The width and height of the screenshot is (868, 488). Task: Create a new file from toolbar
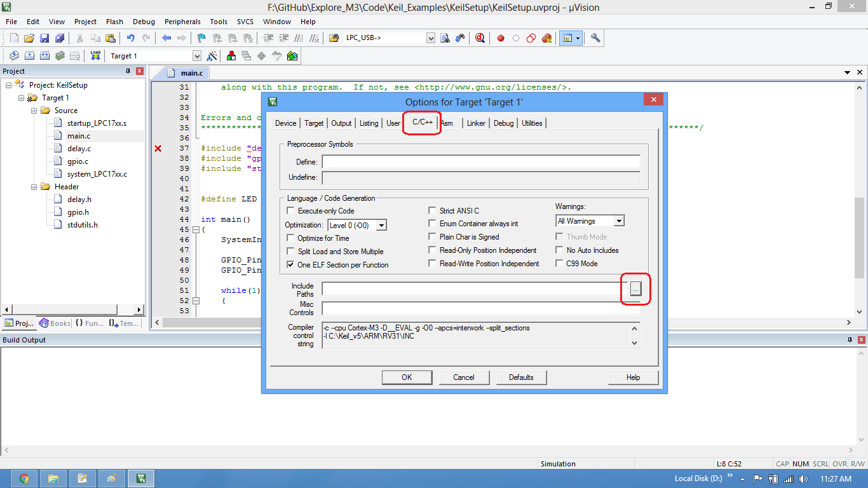14,38
